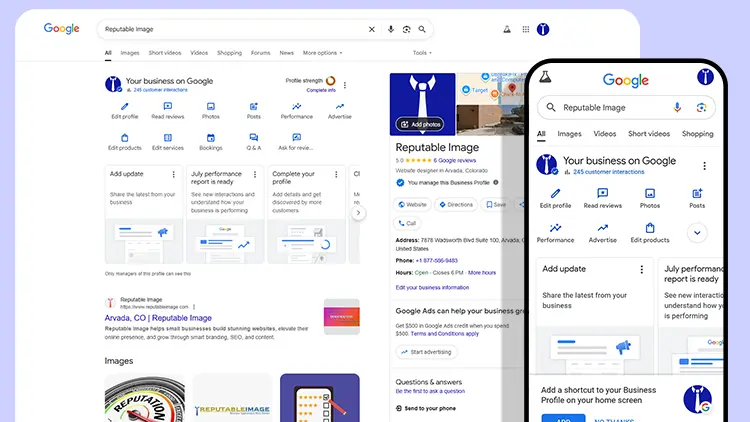Click the Call button

[x=407, y=223]
